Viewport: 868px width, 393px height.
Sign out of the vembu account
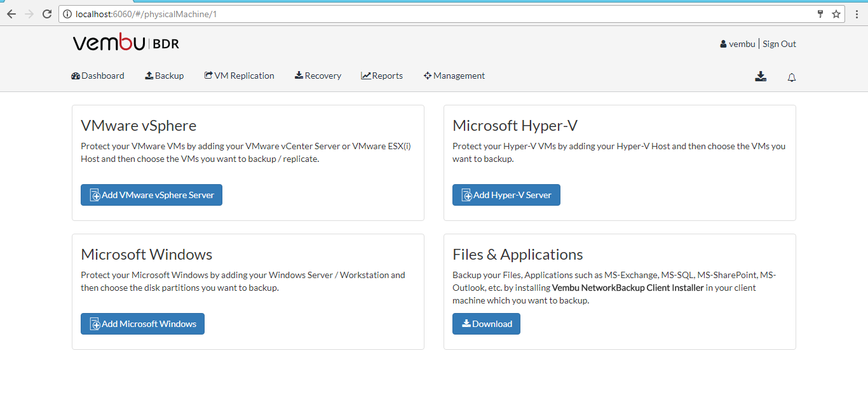coord(779,44)
